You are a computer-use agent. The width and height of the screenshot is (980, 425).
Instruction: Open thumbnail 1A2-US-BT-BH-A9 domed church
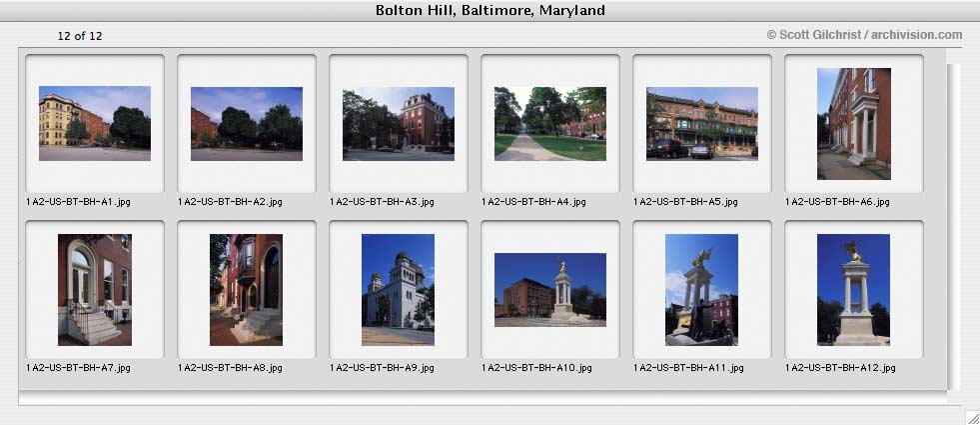tap(399, 290)
